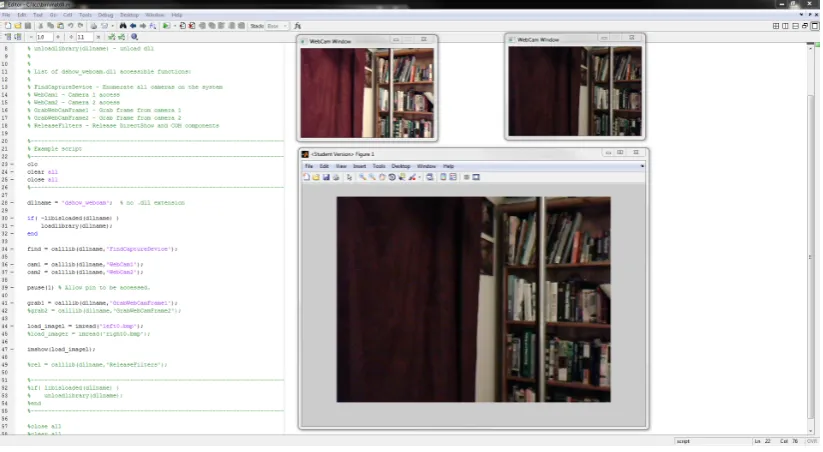The height and width of the screenshot is (452, 823).
Task: Open a file from Figure 1 toolbar
Action: [x=316, y=177]
